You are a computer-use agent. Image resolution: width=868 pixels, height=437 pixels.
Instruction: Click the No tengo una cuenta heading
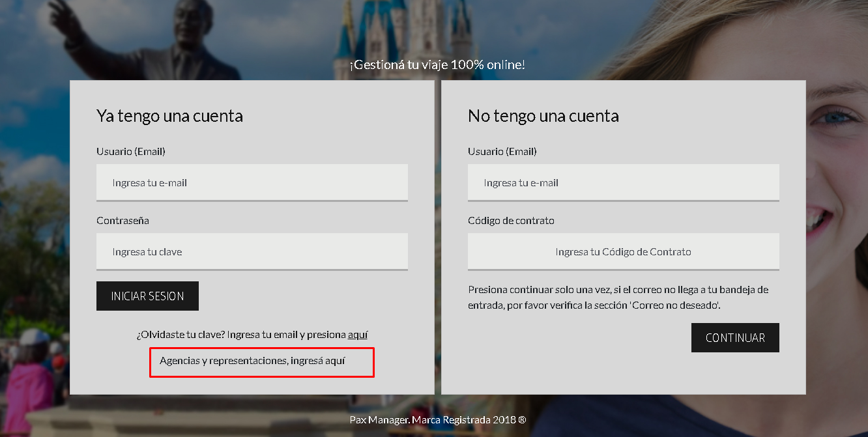[x=543, y=116]
